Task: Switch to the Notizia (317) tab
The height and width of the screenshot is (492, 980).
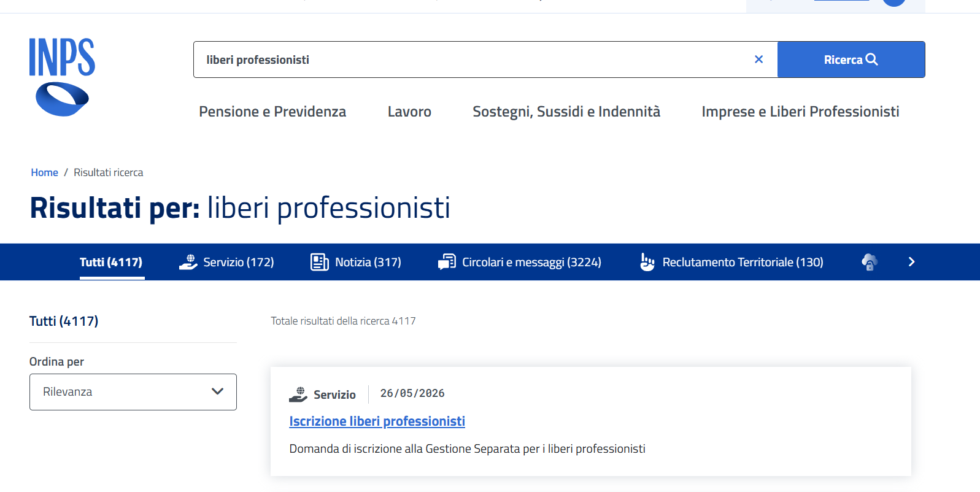Action: [x=356, y=262]
